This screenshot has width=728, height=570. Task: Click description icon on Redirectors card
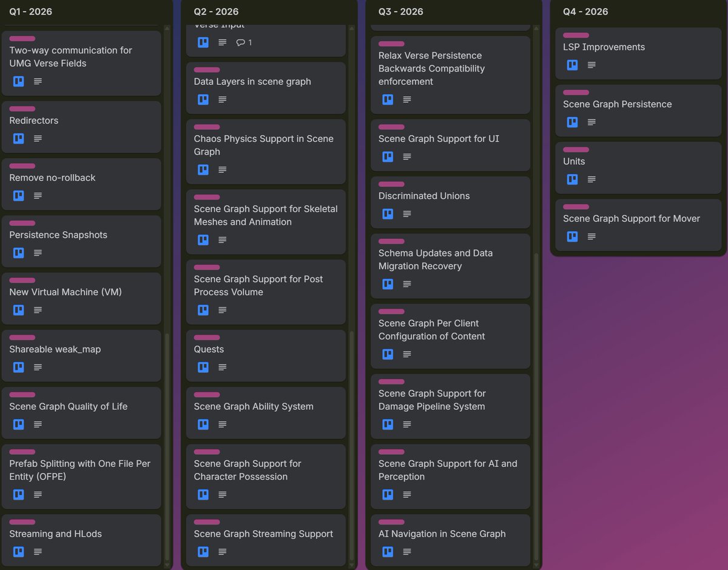[38, 138]
